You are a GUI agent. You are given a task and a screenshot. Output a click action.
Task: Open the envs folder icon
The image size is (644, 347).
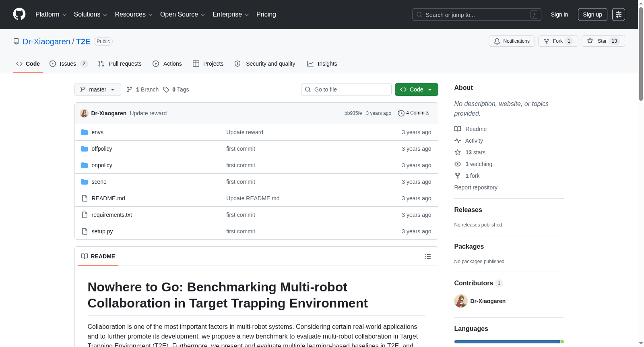point(85,132)
